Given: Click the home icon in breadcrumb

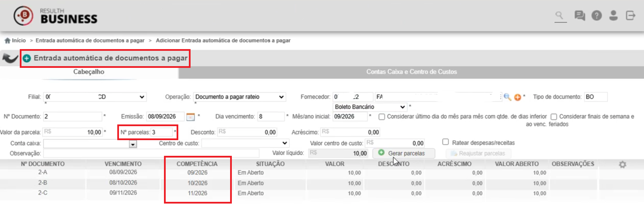Looking at the screenshot, I should [7, 41].
